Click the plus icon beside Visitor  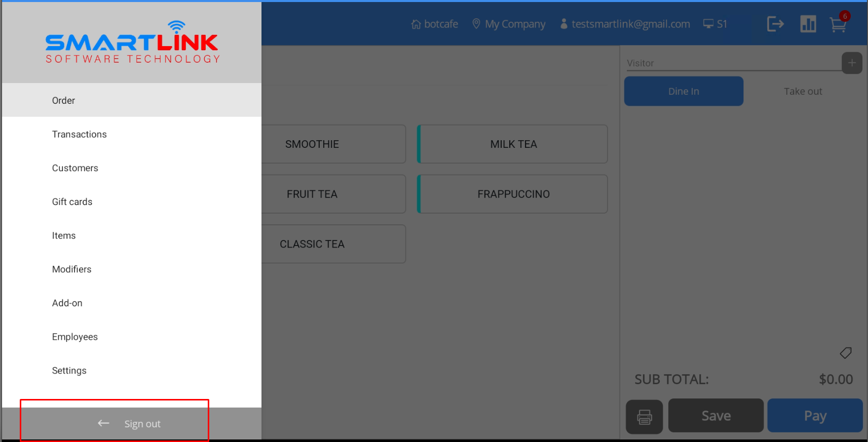click(x=852, y=63)
